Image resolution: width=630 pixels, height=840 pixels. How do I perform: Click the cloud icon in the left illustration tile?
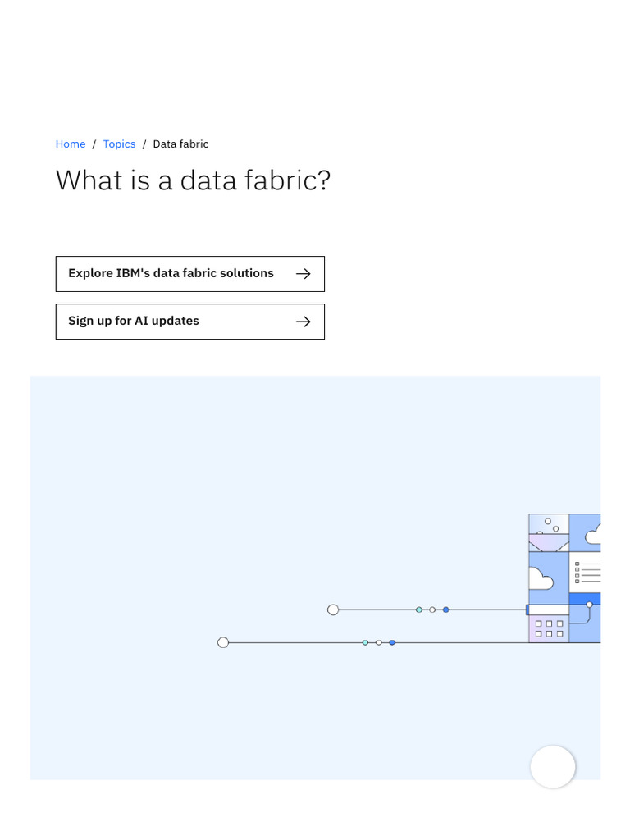(540, 577)
